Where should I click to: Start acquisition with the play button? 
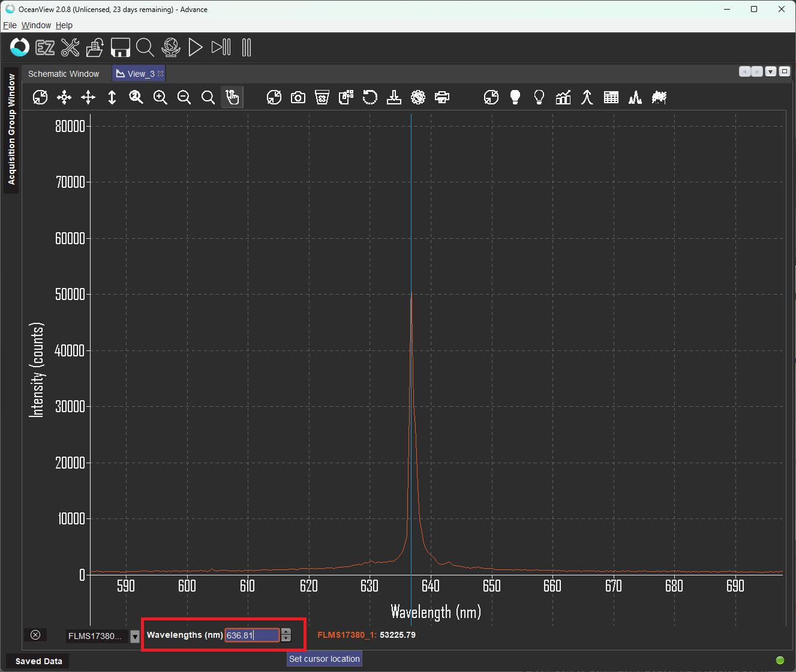click(195, 47)
